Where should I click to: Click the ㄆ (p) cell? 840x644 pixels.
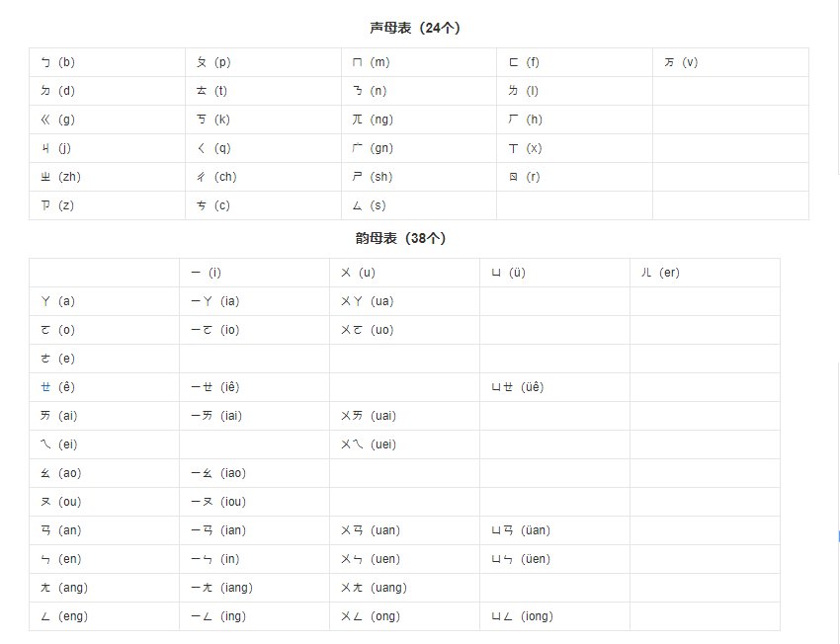tap(263, 62)
